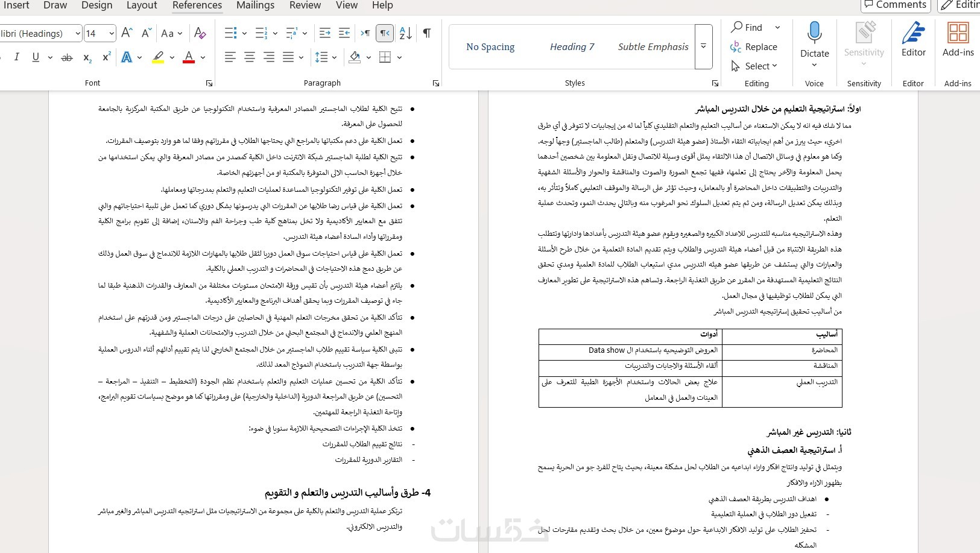Screen dimensions: 980x553
Task: Click Find in Editing group
Action: coord(748,27)
